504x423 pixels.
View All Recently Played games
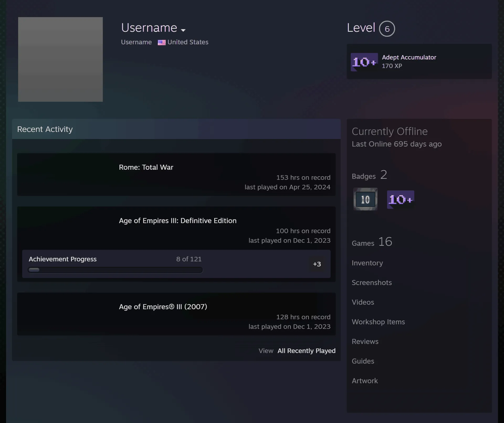click(306, 351)
